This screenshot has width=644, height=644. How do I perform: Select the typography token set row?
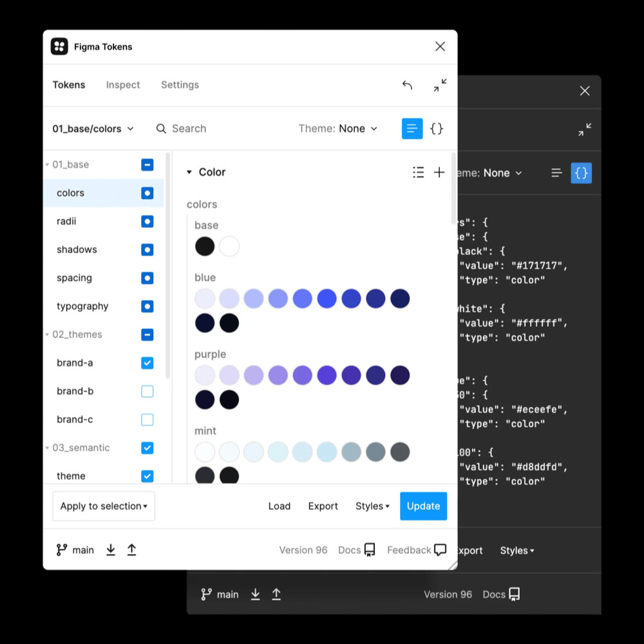pos(104,307)
